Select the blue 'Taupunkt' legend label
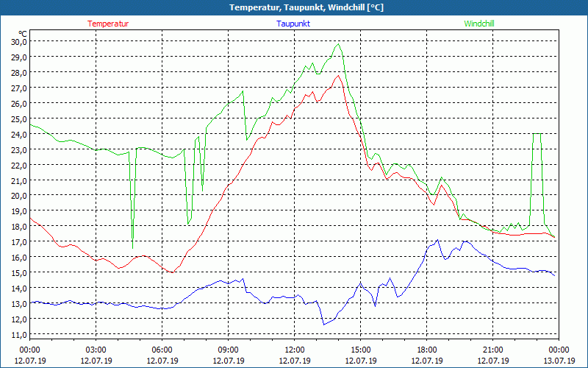 293,24
